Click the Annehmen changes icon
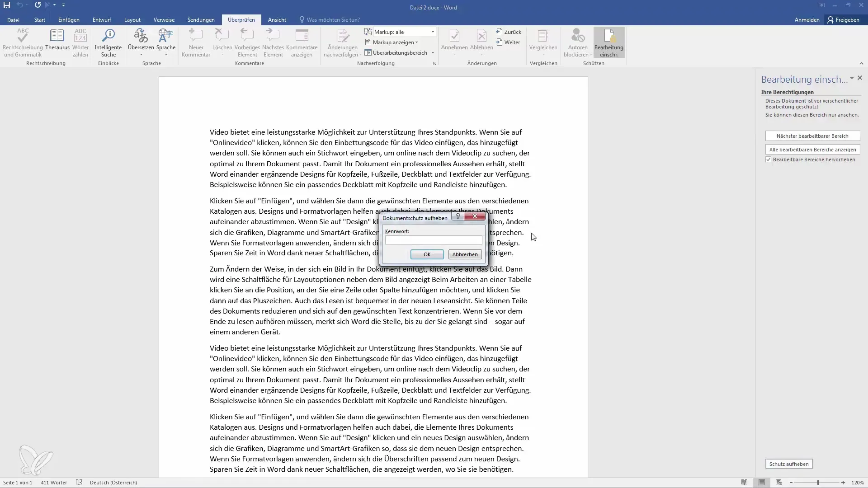 [x=454, y=43]
